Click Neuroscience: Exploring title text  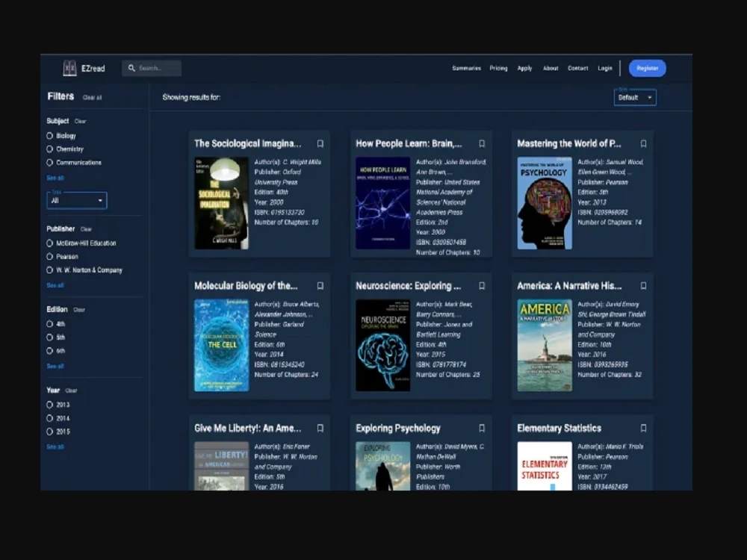(409, 286)
